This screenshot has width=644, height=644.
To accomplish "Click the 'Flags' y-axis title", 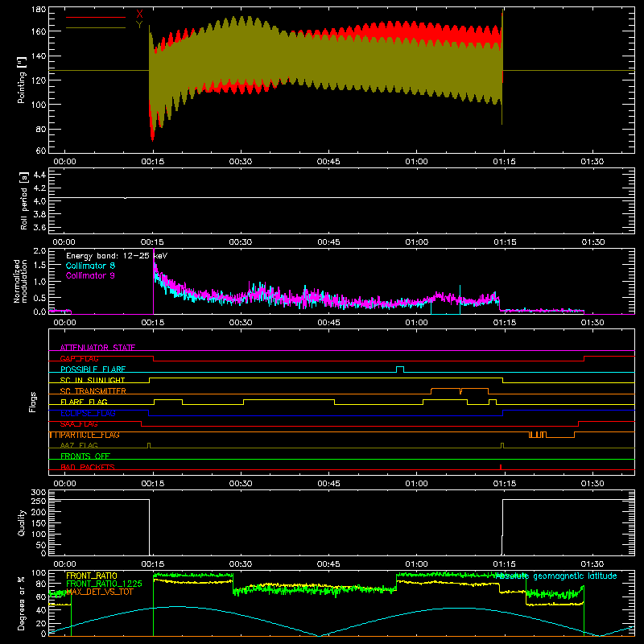I will [32, 402].
